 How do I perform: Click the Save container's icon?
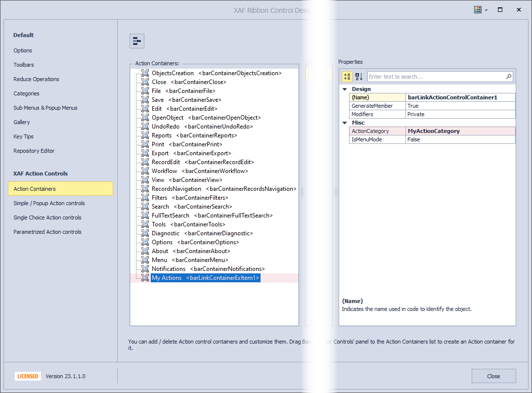click(x=145, y=100)
